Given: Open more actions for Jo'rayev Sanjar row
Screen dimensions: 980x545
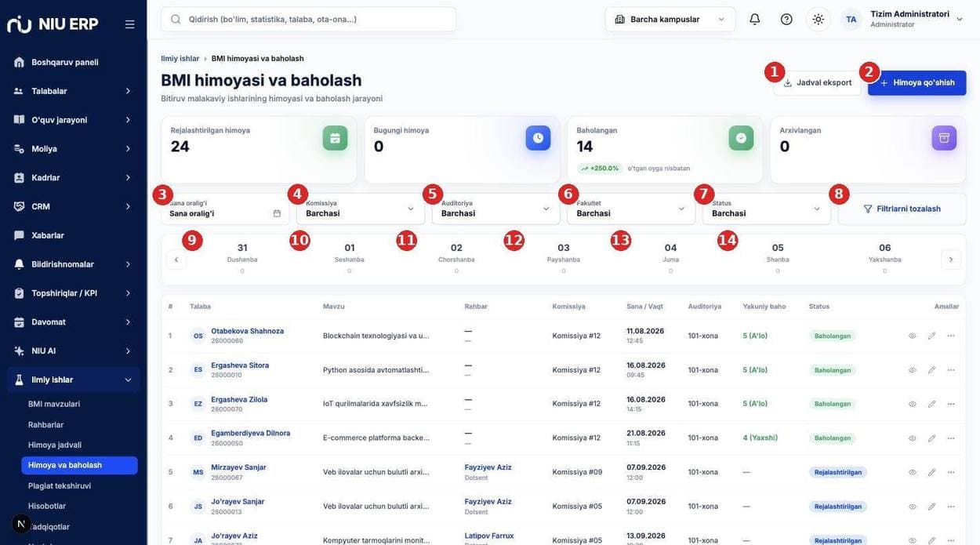Looking at the screenshot, I should click(951, 507).
